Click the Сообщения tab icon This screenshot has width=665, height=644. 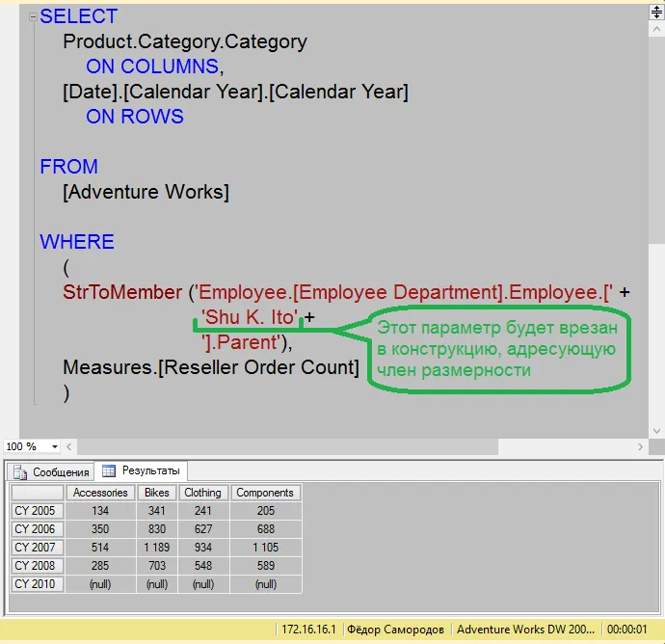(x=21, y=471)
